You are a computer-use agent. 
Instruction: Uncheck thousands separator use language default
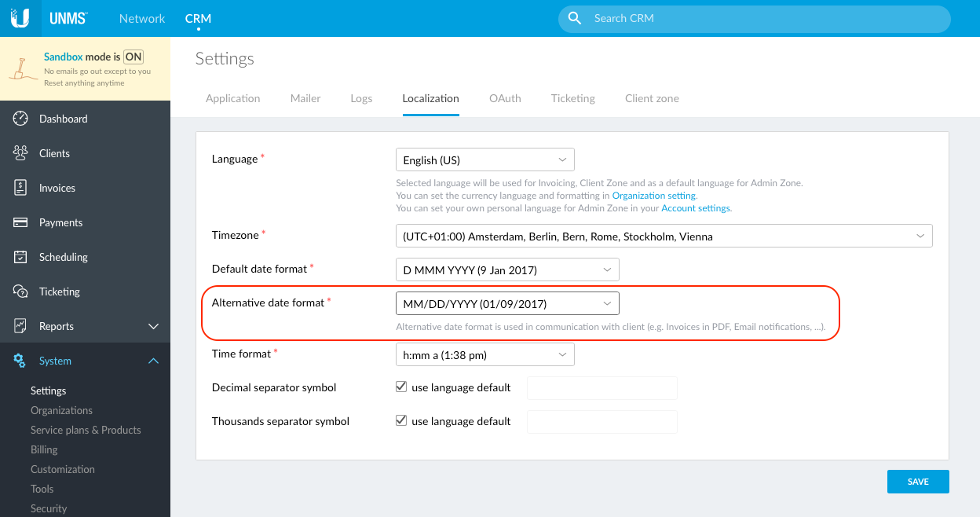coord(401,421)
